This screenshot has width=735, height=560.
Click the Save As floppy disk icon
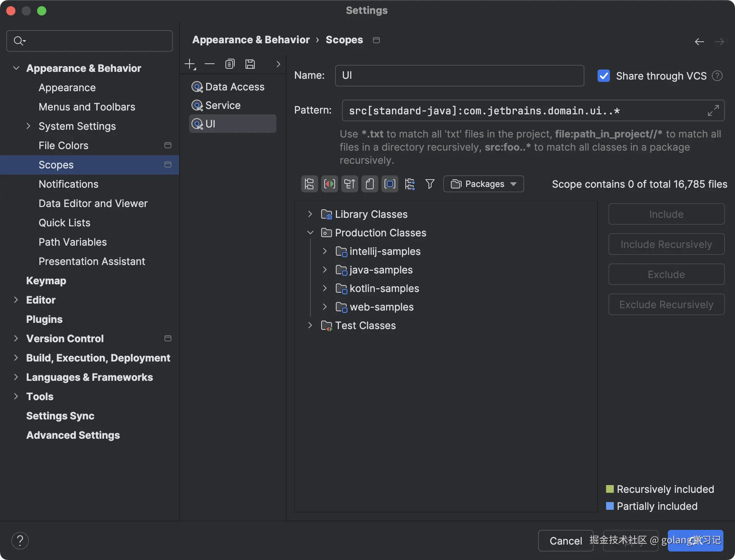pos(250,64)
